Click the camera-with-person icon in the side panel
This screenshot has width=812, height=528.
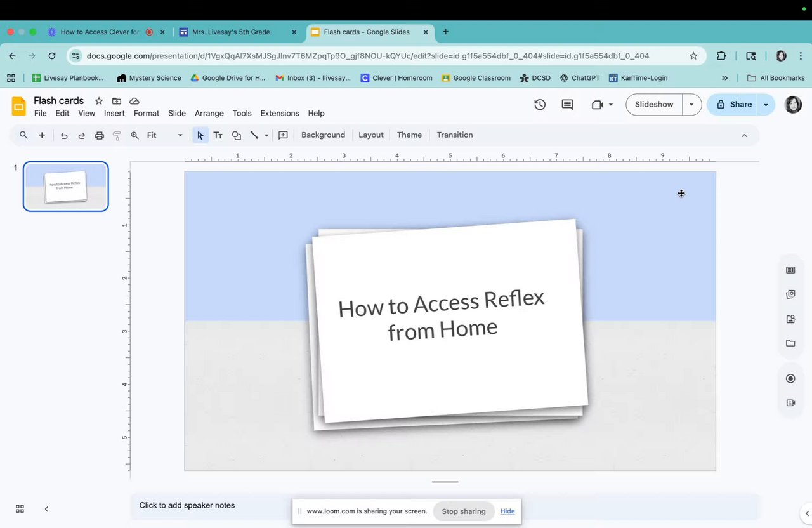790,403
